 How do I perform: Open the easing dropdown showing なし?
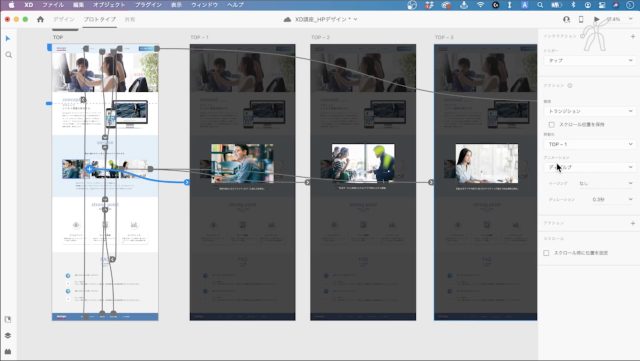point(606,183)
